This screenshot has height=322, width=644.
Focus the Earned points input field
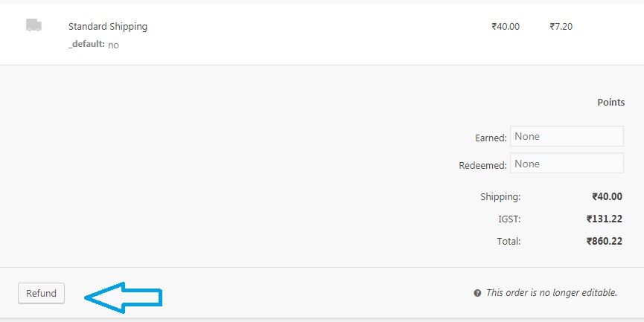coord(567,136)
